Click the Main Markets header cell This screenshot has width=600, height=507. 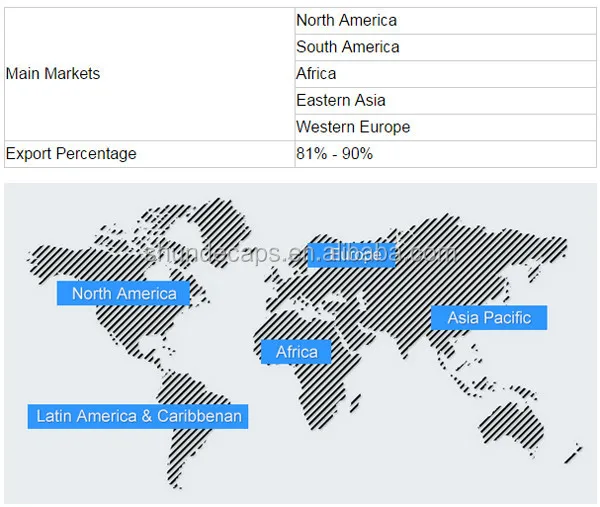150,74
